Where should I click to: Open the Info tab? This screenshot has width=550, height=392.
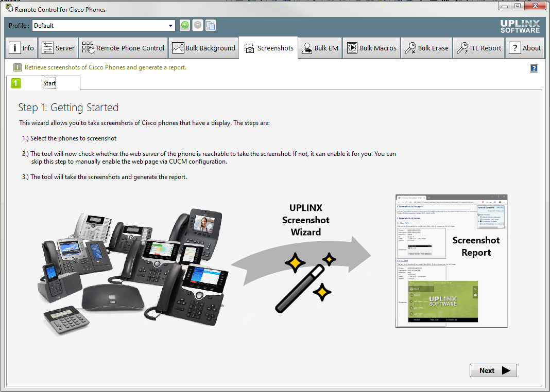22,48
